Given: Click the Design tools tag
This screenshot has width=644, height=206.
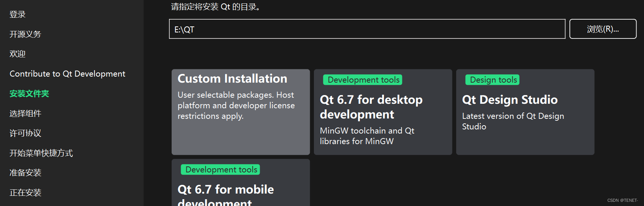Looking at the screenshot, I should click(x=493, y=80).
